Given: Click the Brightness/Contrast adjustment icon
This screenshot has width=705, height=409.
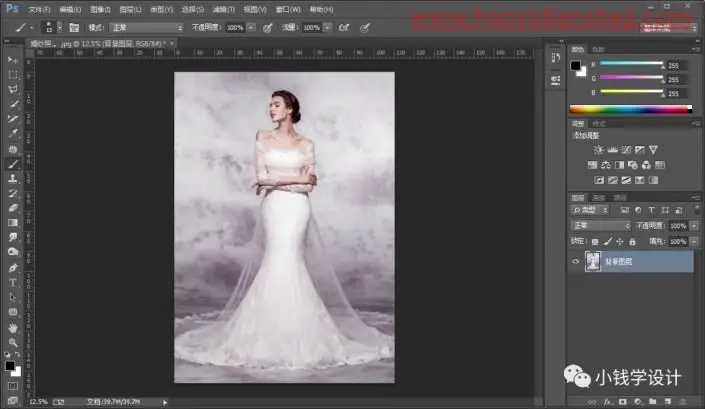Looking at the screenshot, I should [598, 150].
